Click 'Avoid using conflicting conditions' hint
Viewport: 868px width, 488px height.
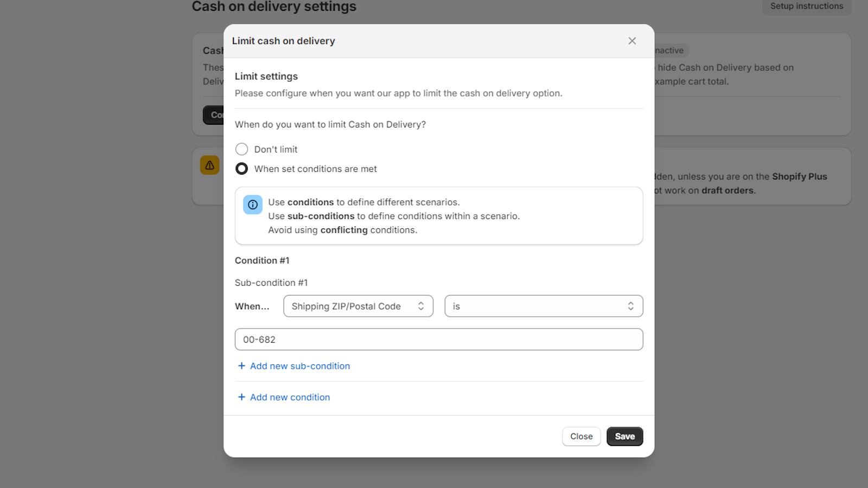[x=343, y=230]
